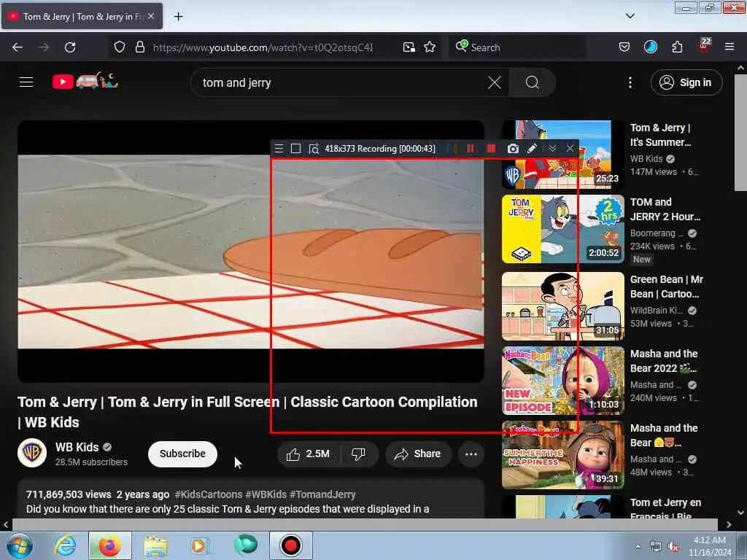Open 'Tom & Jerry | It's Summer' title
The height and width of the screenshot is (560, 747).
click(661, 135)
